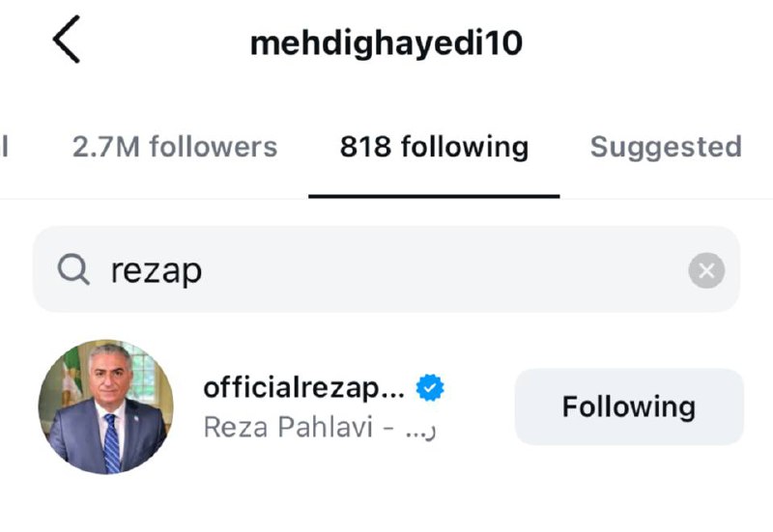Focus the search field containing rezap
The height and width of the screenshot is (532, 773).
[386, 269]
